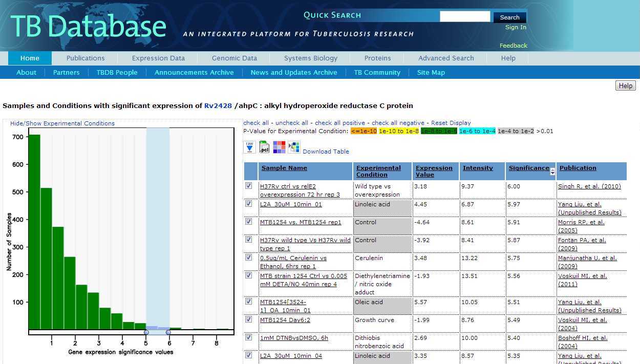640x364 pixels.
Task: Uncheck the H37Rv wild type rep 1 checkbox
Action: pos(248,240)
